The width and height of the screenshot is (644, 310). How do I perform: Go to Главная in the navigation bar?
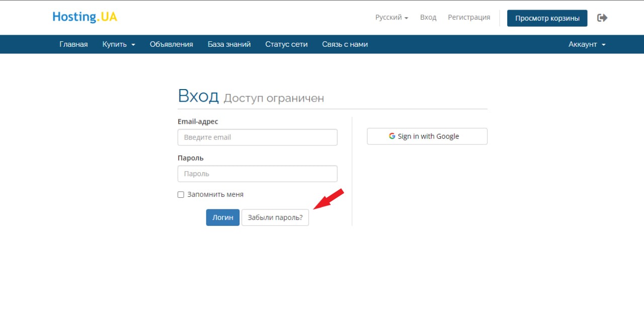[x=73, y=44]
